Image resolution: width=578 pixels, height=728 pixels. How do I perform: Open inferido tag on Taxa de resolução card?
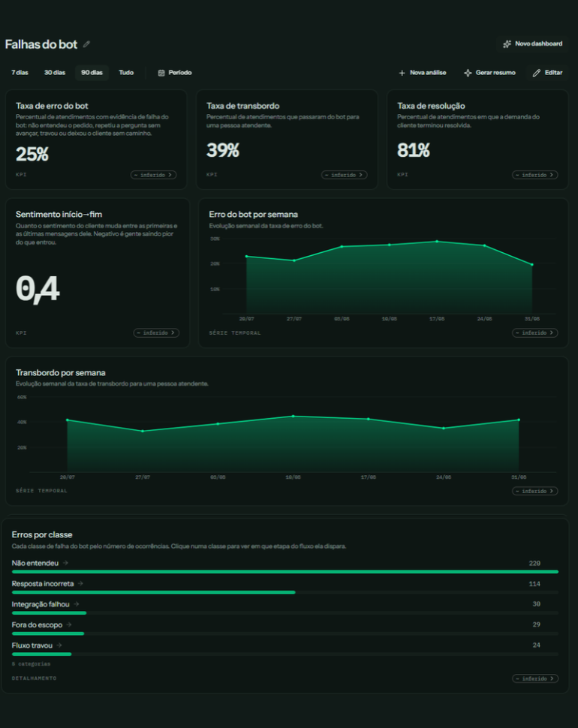(534, 175)
